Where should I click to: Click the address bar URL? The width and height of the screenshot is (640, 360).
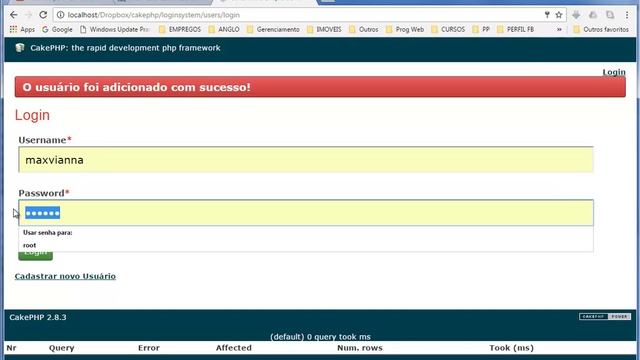coord(153,15)
